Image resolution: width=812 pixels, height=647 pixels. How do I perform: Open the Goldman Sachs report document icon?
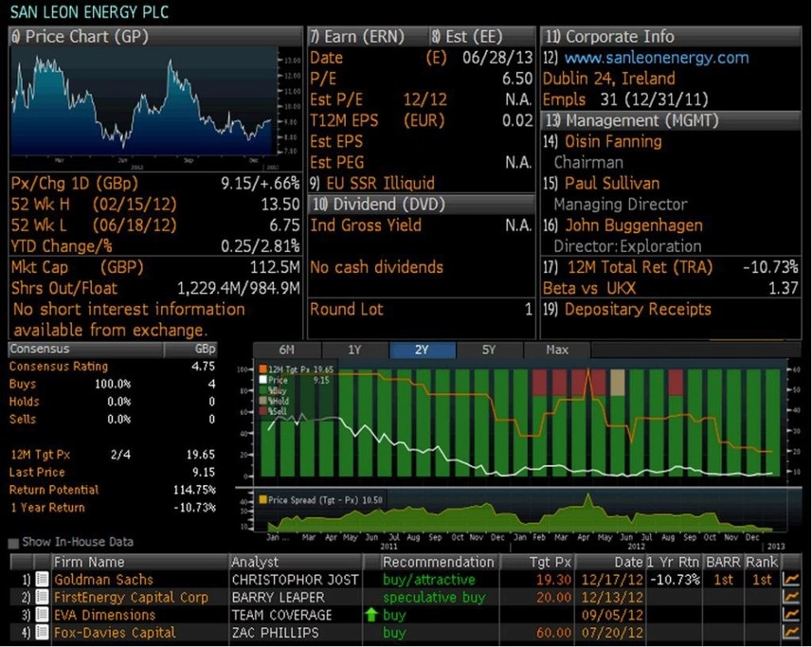click(x=42, y=580)
